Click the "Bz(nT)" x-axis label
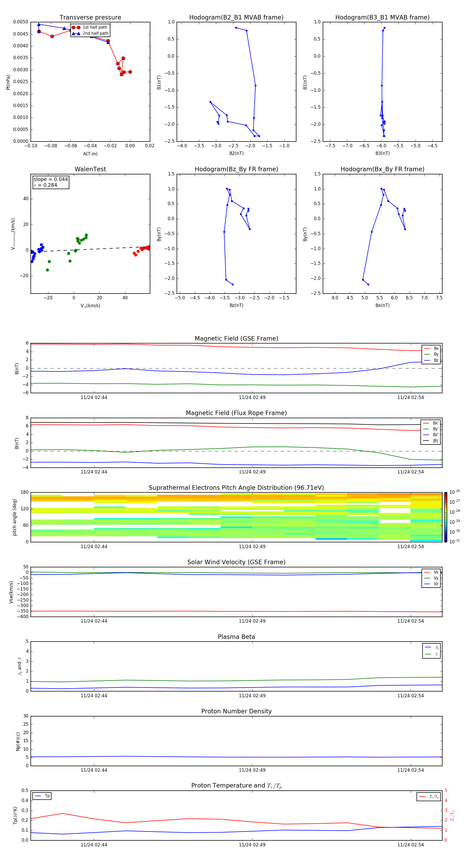Viewport: 473px width, 868px height. (x=236, y=305)
